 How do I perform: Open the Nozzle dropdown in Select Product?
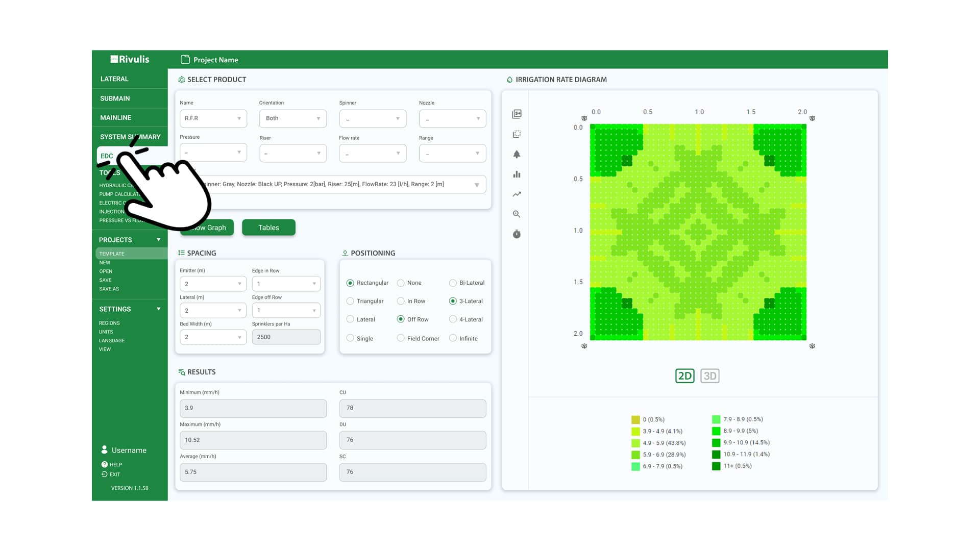(452, 118)
